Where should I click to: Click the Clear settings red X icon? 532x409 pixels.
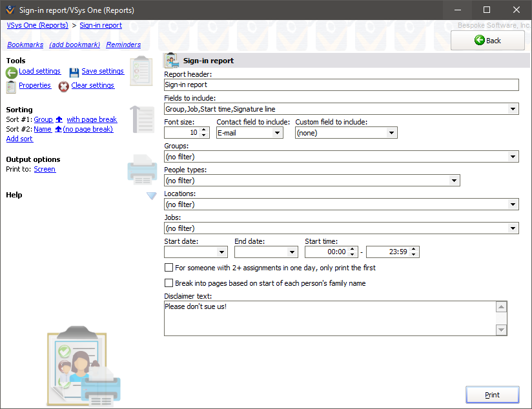(x=63, y=85)
